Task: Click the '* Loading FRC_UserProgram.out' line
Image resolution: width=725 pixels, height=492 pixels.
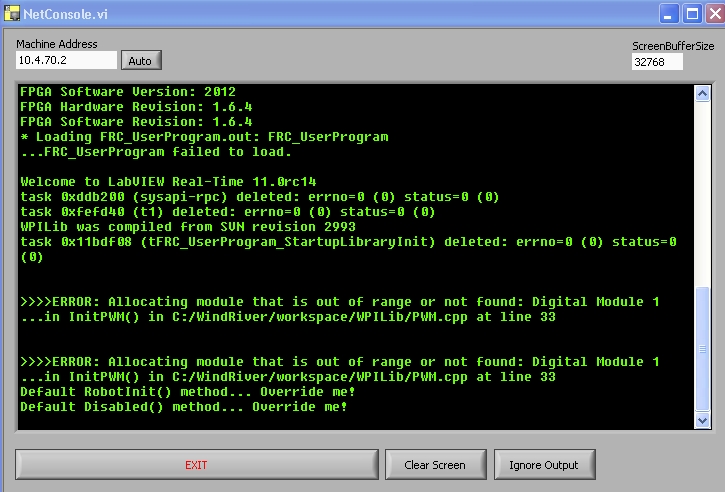Action: pos(204,137)
